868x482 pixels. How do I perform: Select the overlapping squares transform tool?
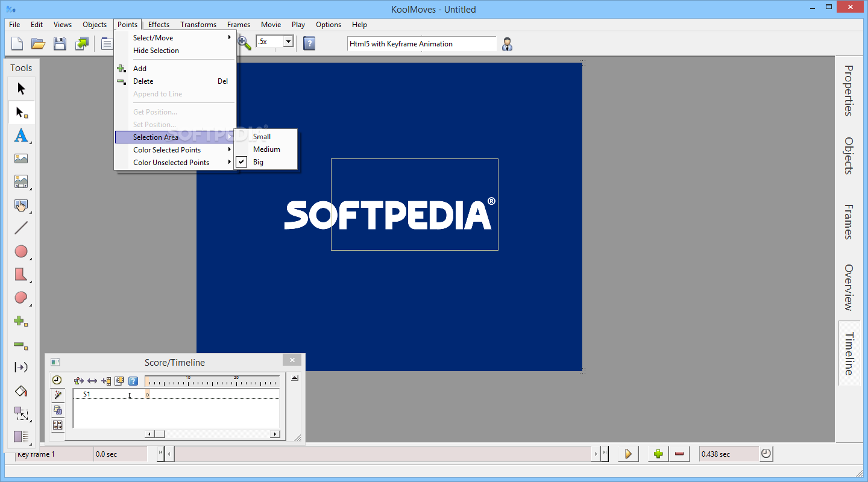21,414
